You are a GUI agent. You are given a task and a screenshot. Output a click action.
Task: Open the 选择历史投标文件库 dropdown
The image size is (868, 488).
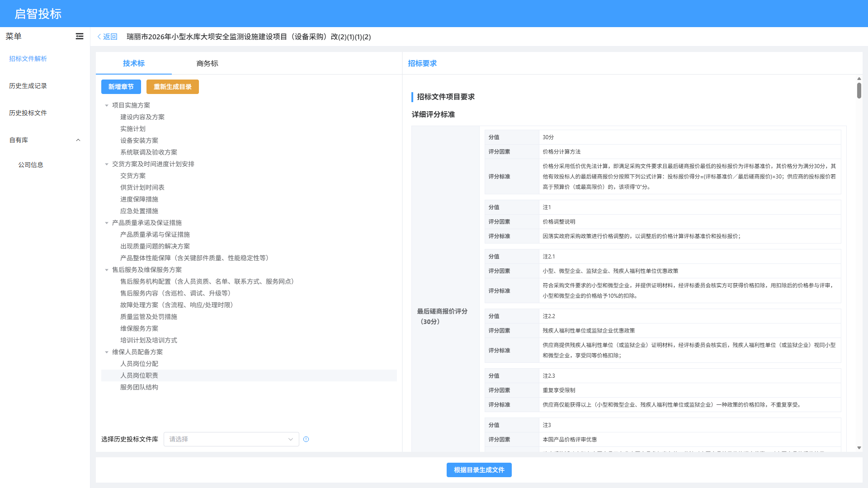click(231, 439)
